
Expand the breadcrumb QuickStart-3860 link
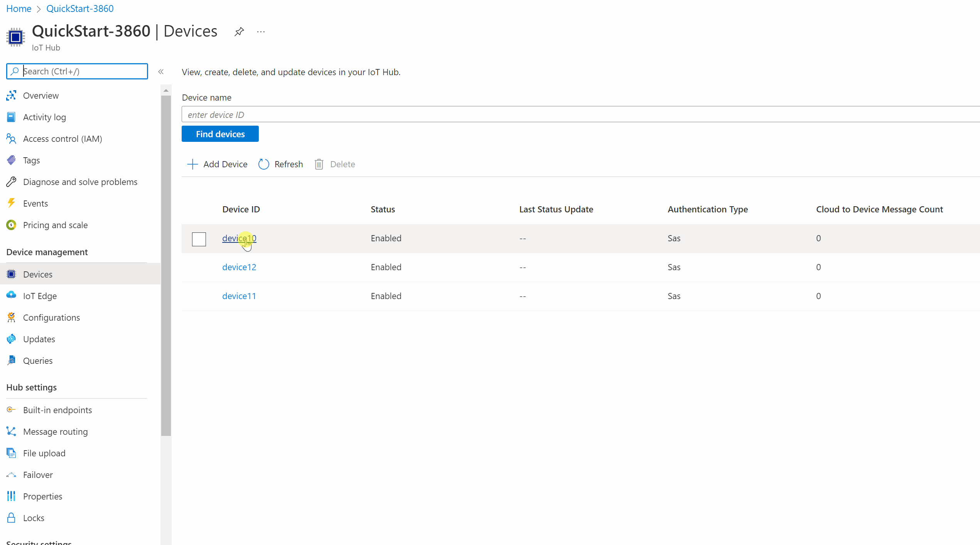80,8
